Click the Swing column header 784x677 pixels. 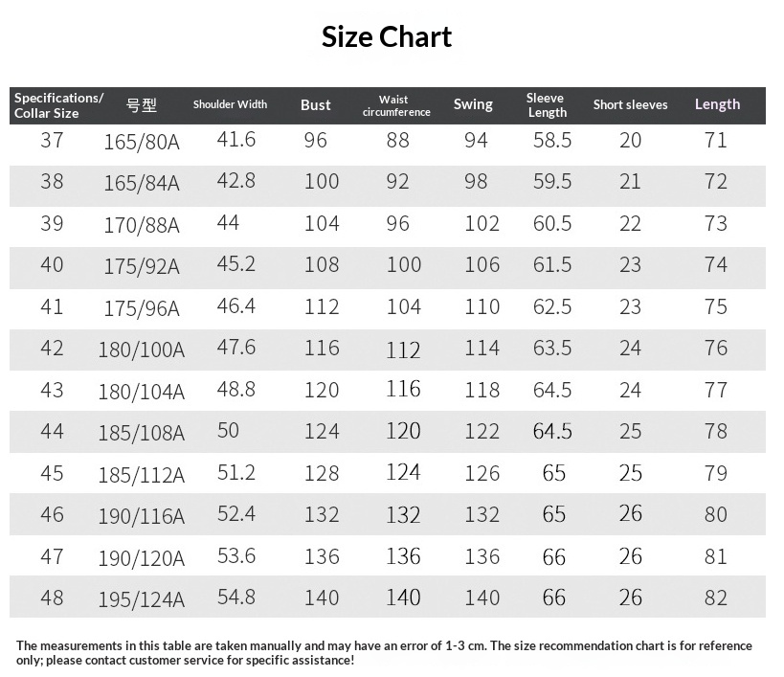[473, 104]
